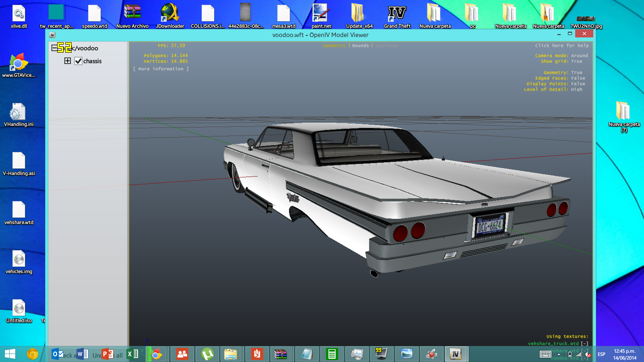
Task: Open WinRAR from the taskbar
Action: click(x=281, y=354)
